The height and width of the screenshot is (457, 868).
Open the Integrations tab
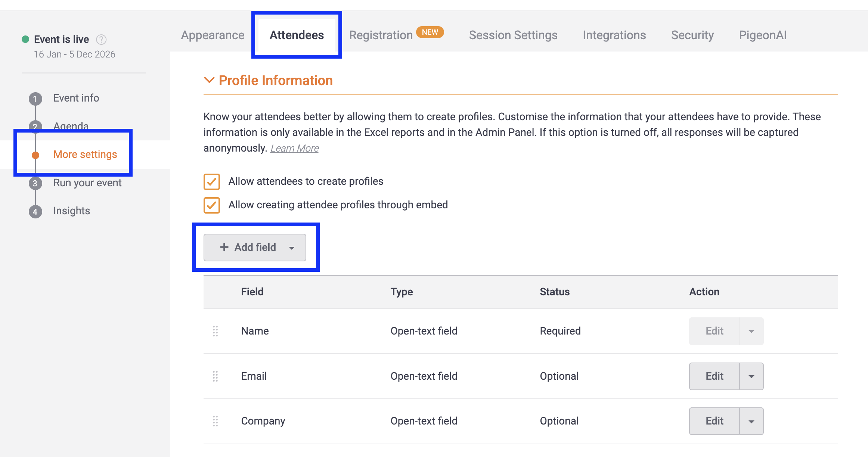pos(614,35)
